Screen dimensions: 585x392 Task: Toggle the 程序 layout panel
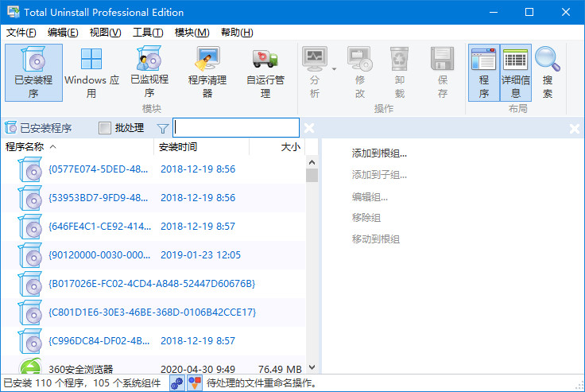click(484, 73)
